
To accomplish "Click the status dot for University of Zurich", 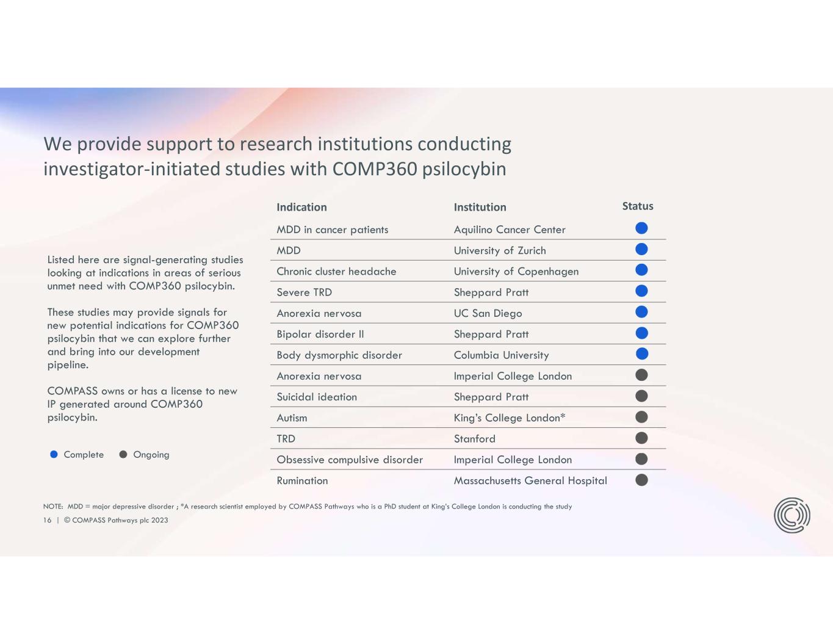I will click(641, 249).
